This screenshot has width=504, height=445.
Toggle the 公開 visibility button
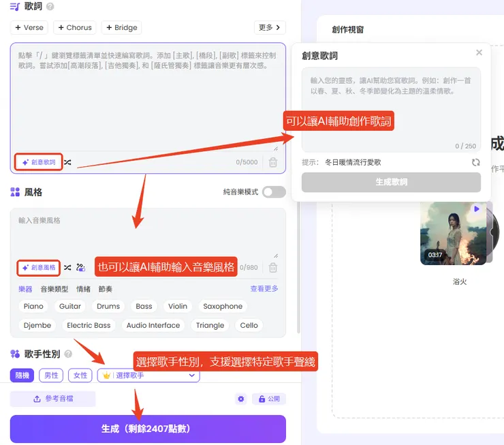point(269,399)
